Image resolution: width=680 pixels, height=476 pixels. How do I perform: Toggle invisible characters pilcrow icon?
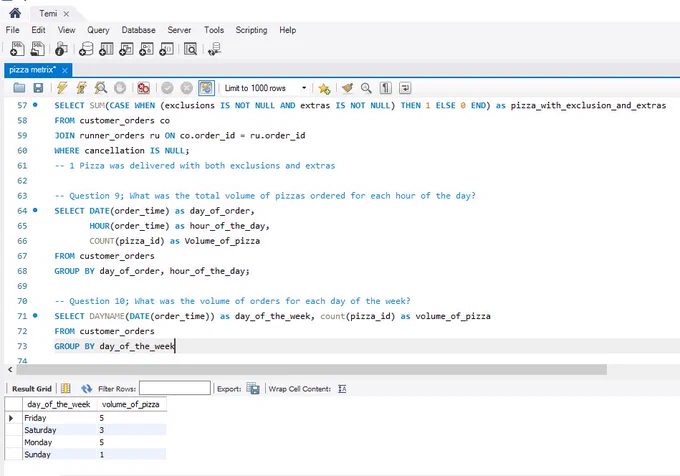tap(386, 88)
